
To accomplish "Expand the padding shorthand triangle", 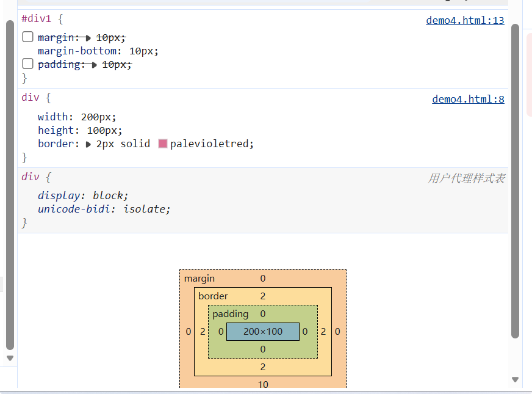I will tap(95, 65).
